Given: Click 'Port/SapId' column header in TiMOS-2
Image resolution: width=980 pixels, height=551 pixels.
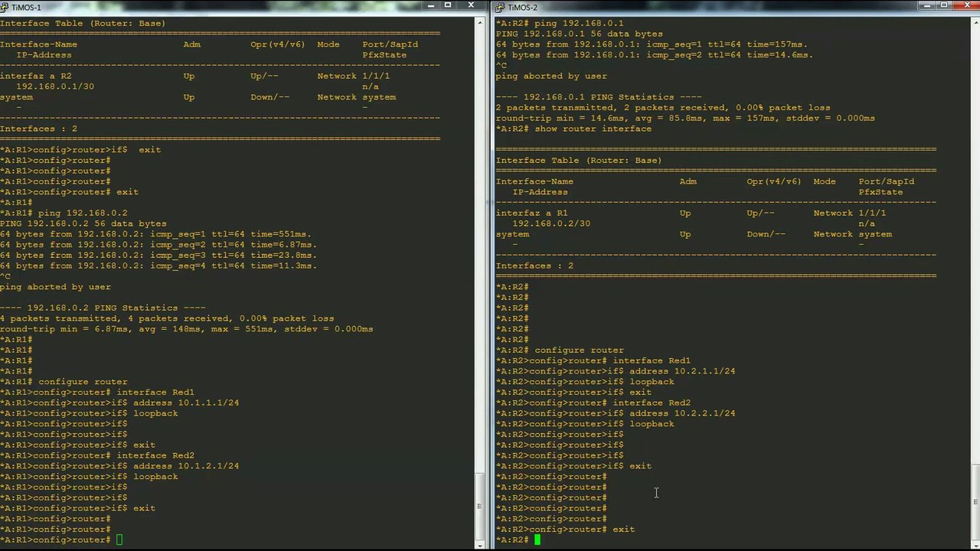Looking at the screenshot, I should pos(887,181).
